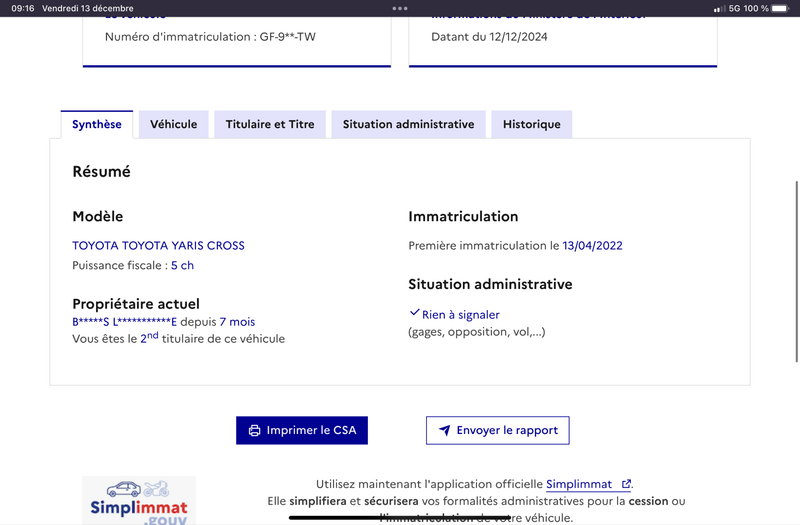The width and height of the screenshot is (800, 525).
Task: Tap the 09:16 clock in status bar
Action: [23, 8]
